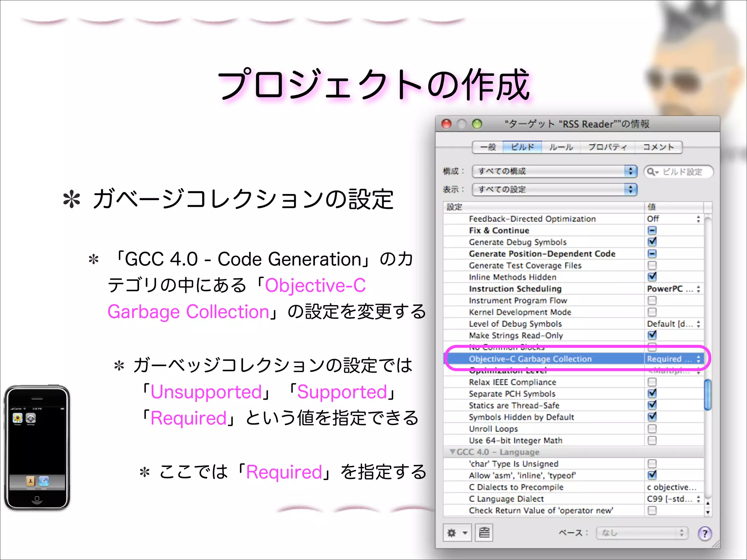
Task: Click the green zoom window button
Action: click(477, 124)
